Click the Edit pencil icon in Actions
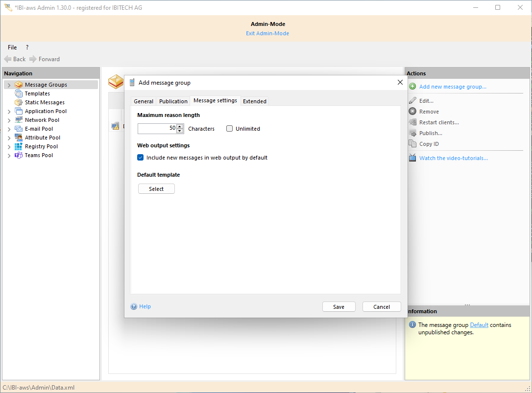Screen dimensions: 532x393 tap(412, 100)
